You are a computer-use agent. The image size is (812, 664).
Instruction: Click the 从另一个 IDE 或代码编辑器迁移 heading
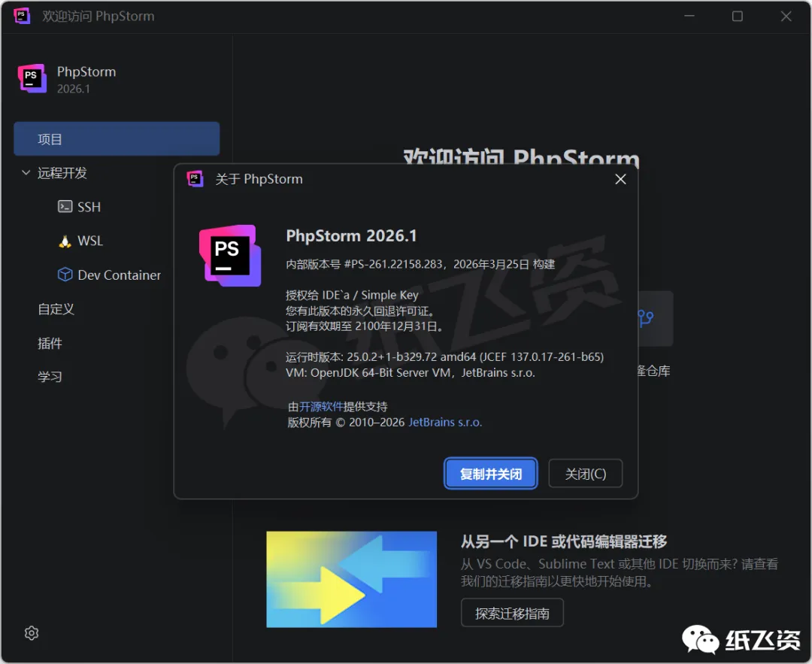coord(564,541)
